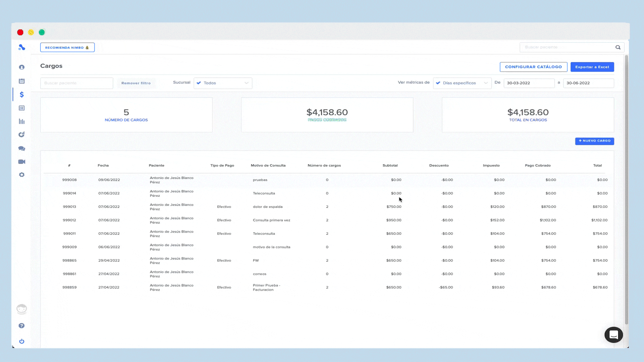
Task: Open the help question mark icon
Action: click(22, 326)
